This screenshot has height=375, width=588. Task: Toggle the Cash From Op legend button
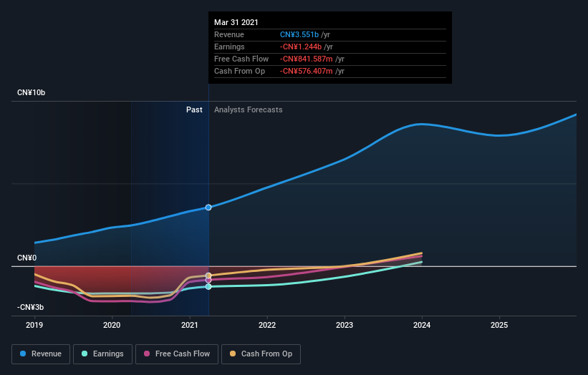point(261,354)
